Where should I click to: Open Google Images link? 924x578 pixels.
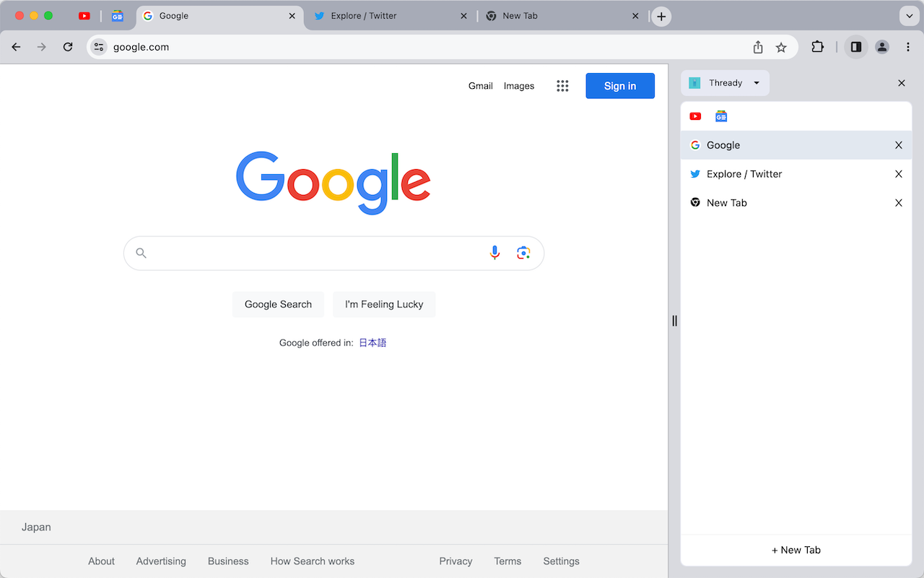tap(519, 86)
